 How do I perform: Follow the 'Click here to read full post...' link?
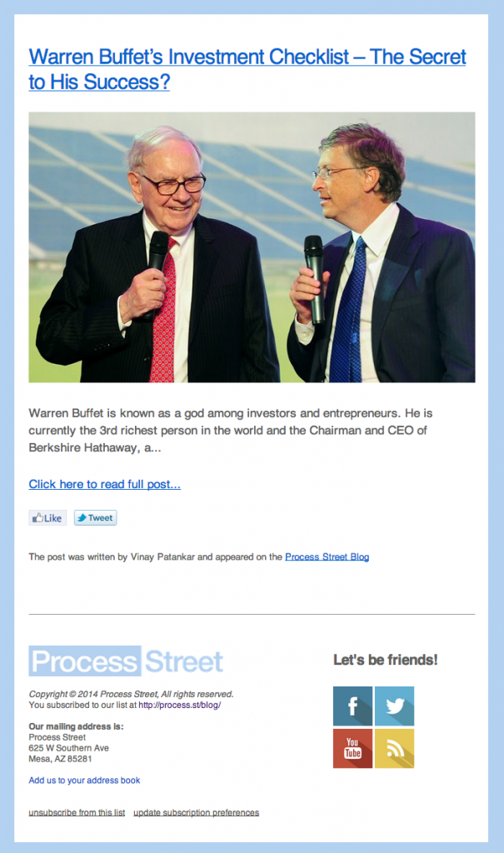104,484
